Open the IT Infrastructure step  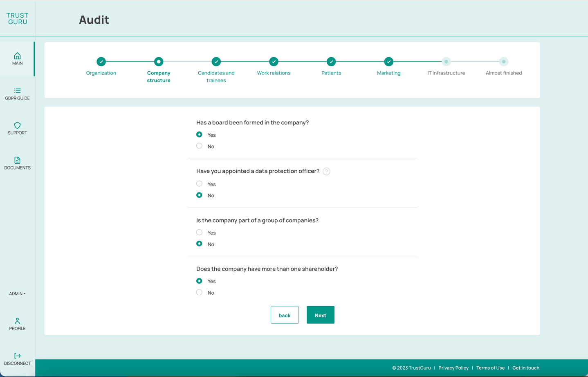(x=446, y=62)
